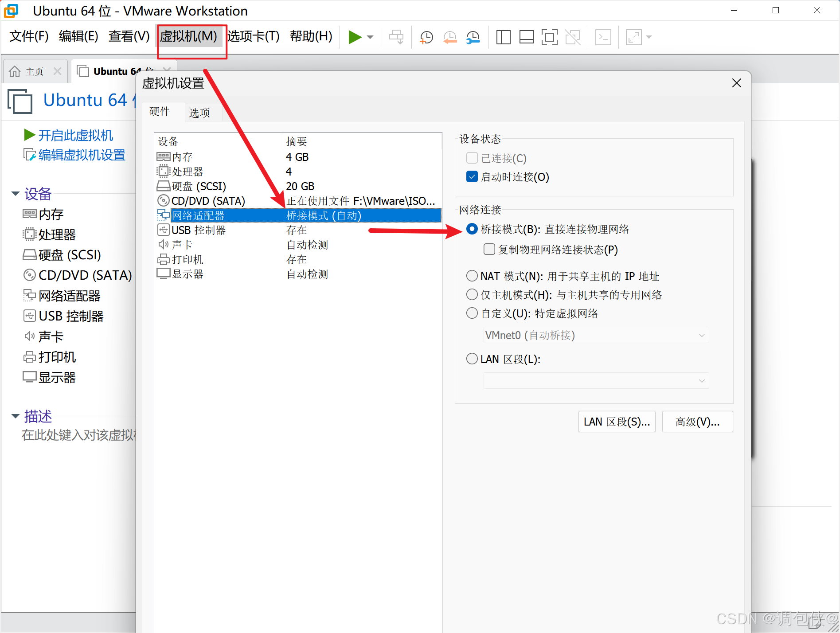Image resolution: width=840 pixels, height=633 pixels.
Task: Click 打印机 in main window sidebar
Action: (x=49, y=357)
